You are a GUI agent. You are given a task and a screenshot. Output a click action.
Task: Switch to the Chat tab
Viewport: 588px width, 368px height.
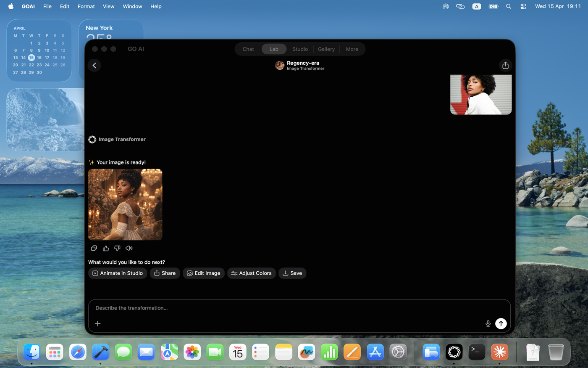(x=248, y=49)
